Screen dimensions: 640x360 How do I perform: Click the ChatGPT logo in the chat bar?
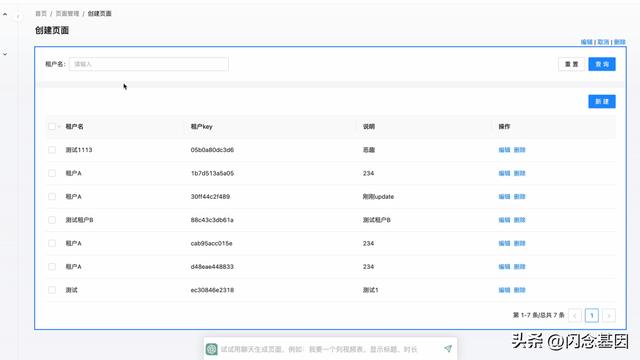[211, 349]
